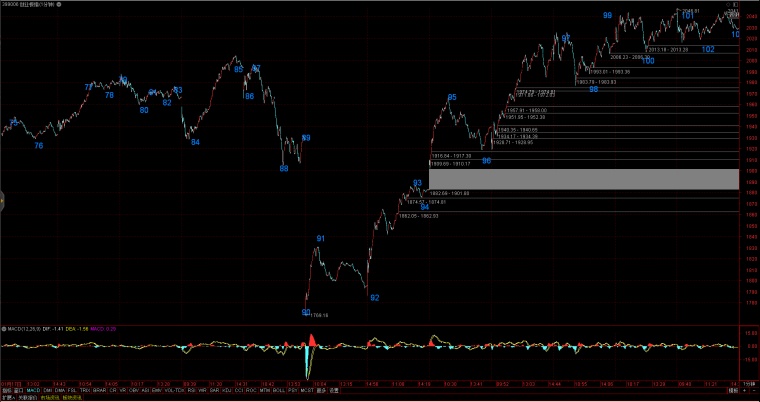This screenshot has height=402, width=760.
Task: Open the PSY indicator tab
Action: [x=293, y=390]
